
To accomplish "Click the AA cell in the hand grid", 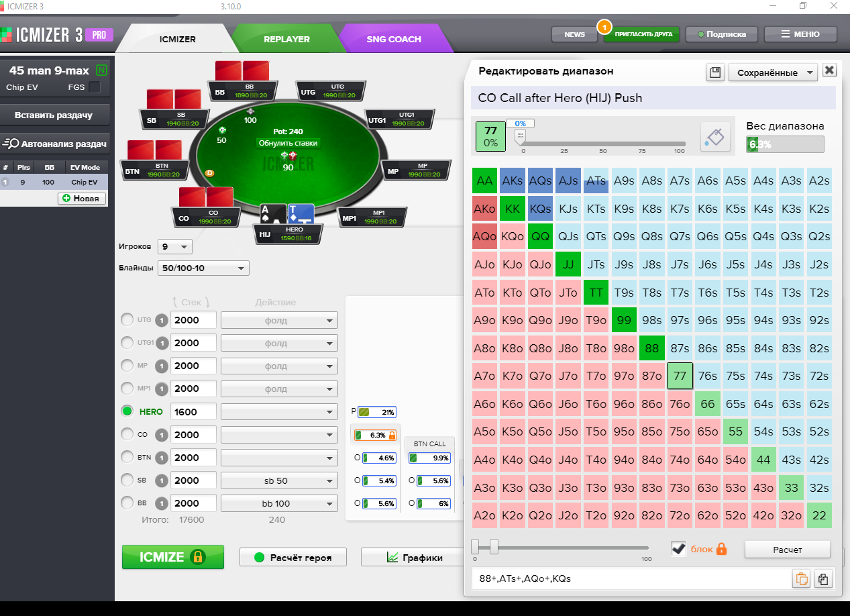I will tap(486, 181).
